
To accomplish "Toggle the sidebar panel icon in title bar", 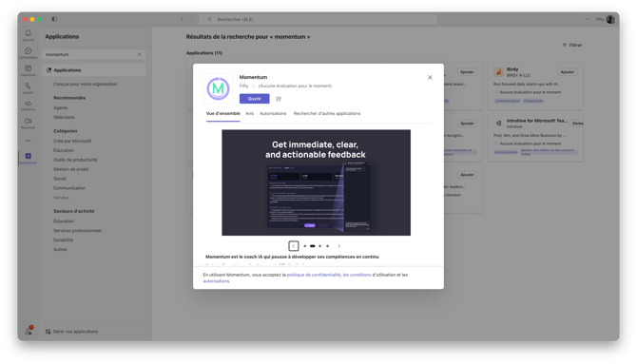I will point(54,19).
